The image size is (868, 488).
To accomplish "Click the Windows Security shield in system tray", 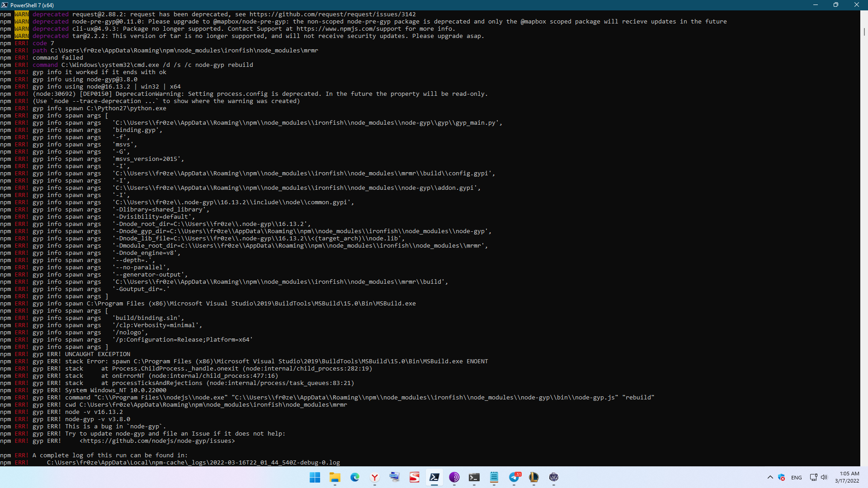I will click(781, 478).
